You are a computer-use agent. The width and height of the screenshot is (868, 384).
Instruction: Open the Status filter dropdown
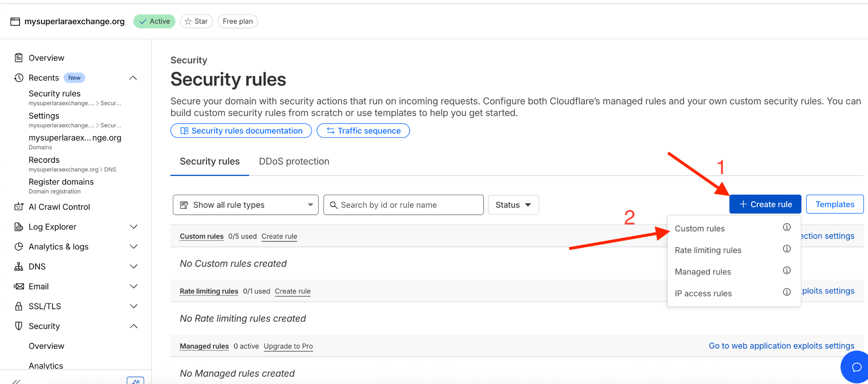pos(513,205)
